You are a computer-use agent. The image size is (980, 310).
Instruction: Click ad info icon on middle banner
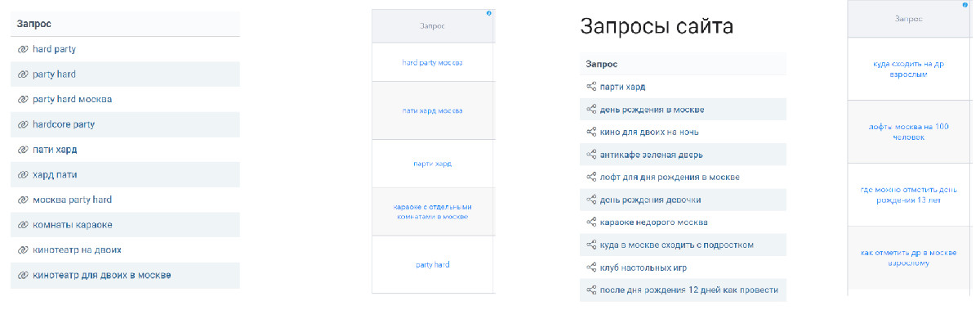(489, 14)
